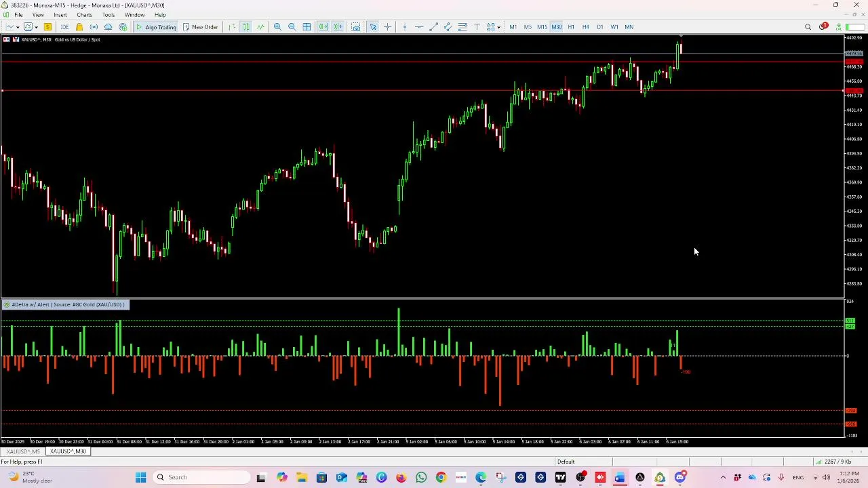Select the equidistant channel tool
Screen dimensions: 868x488
pos(448,27)
